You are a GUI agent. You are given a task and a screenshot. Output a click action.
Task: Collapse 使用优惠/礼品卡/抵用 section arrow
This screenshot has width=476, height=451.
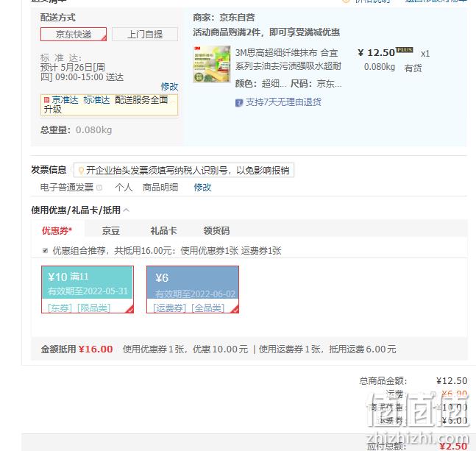pyautogui.click(x=127, y=210)
